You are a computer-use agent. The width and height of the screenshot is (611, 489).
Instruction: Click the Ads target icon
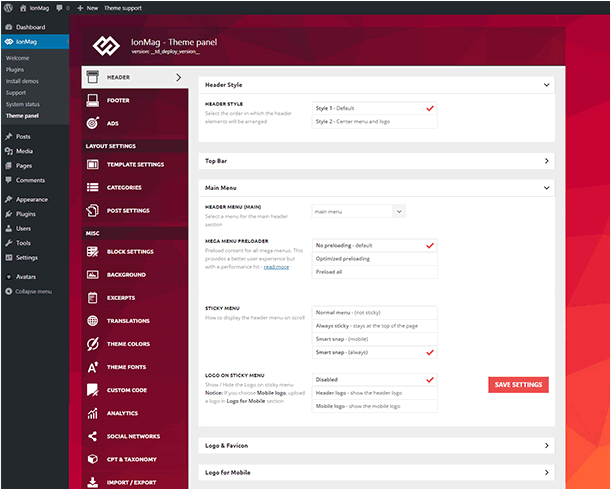(93, 123)
